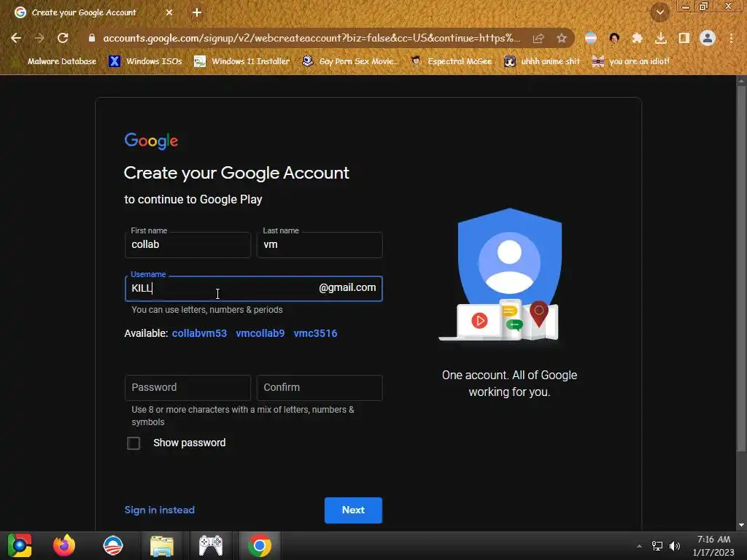The width and height of the screenshot is (747, 560).
Task: Enable the Show password checkbox
Action: click(133, 443)
